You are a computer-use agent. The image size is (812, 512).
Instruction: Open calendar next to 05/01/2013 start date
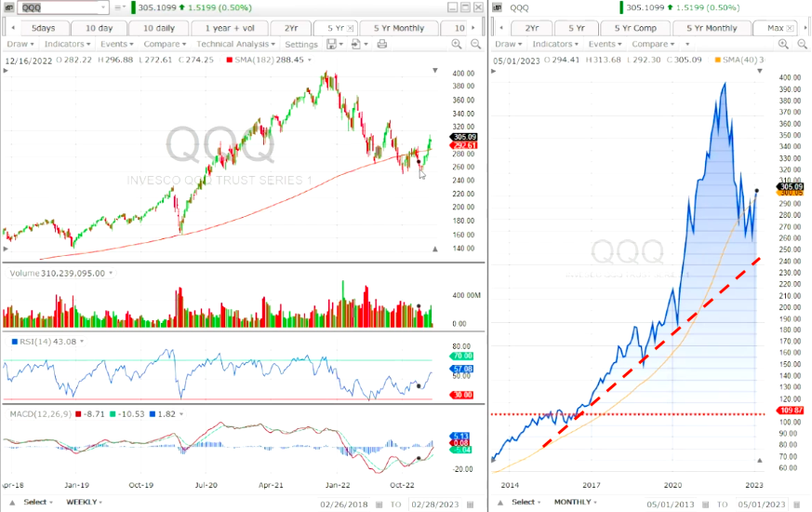706,505
